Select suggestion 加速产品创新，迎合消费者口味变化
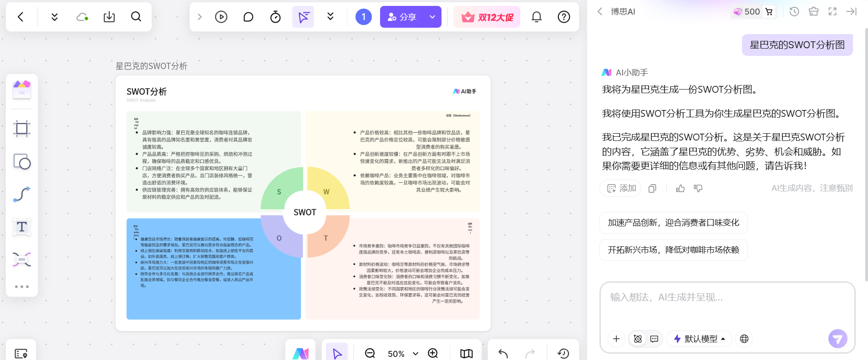The width and height of the screenshot is (868, 360). [x=674, y=223]
